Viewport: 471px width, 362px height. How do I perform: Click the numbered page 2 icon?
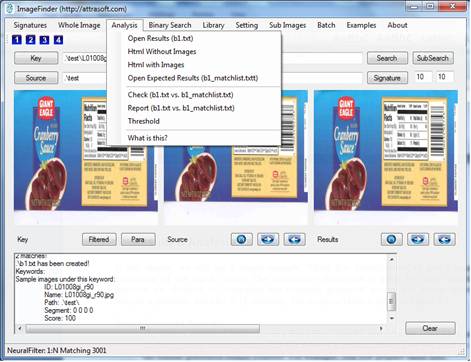point(30,40)
